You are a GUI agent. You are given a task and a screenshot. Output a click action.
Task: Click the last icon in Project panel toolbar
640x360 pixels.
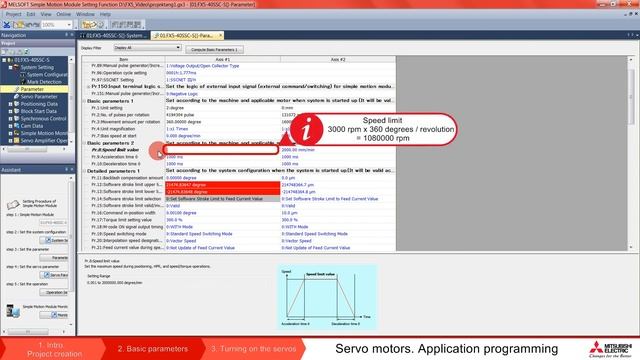point(27,52)
